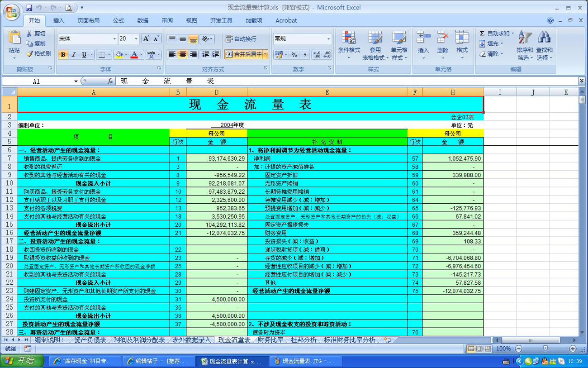
Task: Open Excel help question mark
Action: coord(550,20)
